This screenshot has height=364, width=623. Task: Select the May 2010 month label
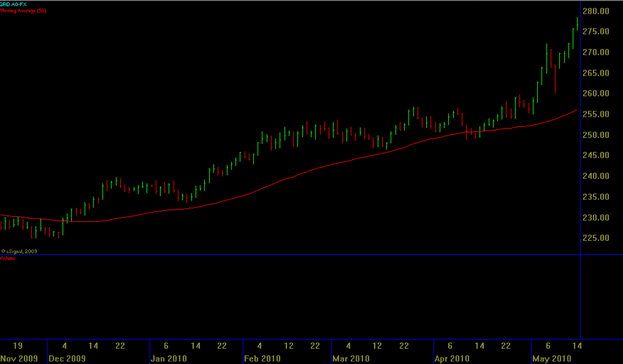552,358
